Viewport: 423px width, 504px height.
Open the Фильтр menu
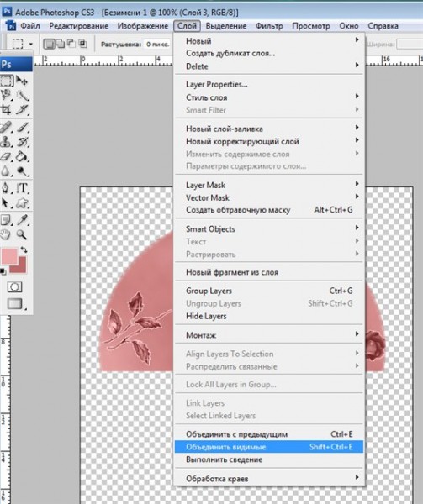pyautogui.click(x=269, y=26)
